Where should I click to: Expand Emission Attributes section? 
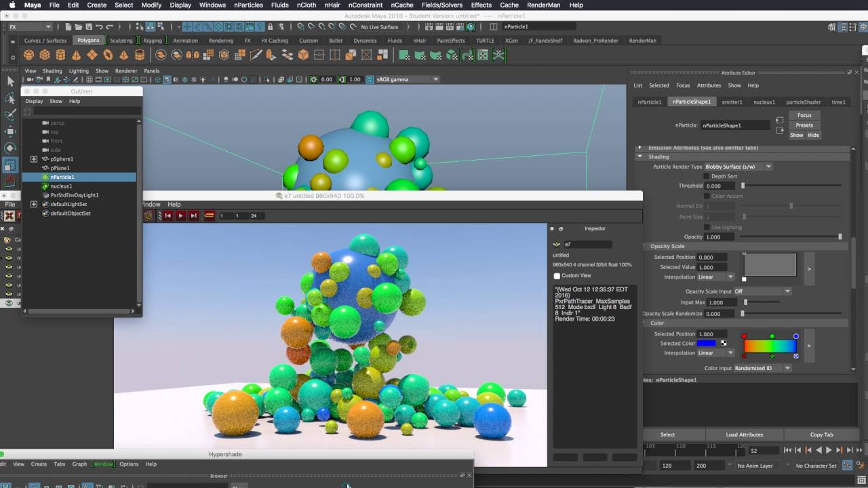(639, 148)
